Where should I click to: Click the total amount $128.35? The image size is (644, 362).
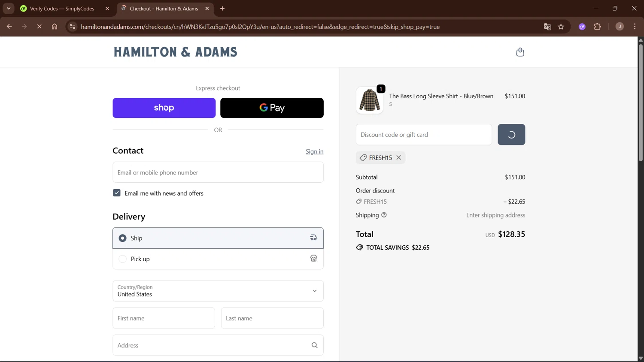511,234
